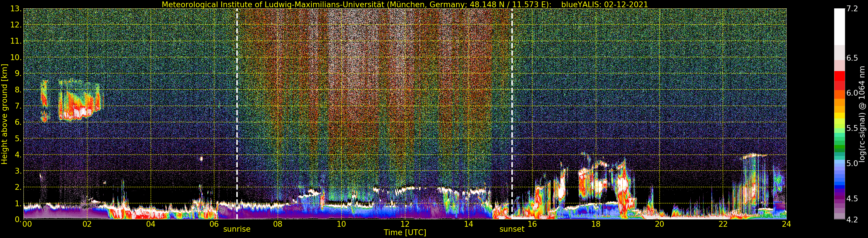
Task: Click the Time [UTC] axis label
Action: pos(405,233)
